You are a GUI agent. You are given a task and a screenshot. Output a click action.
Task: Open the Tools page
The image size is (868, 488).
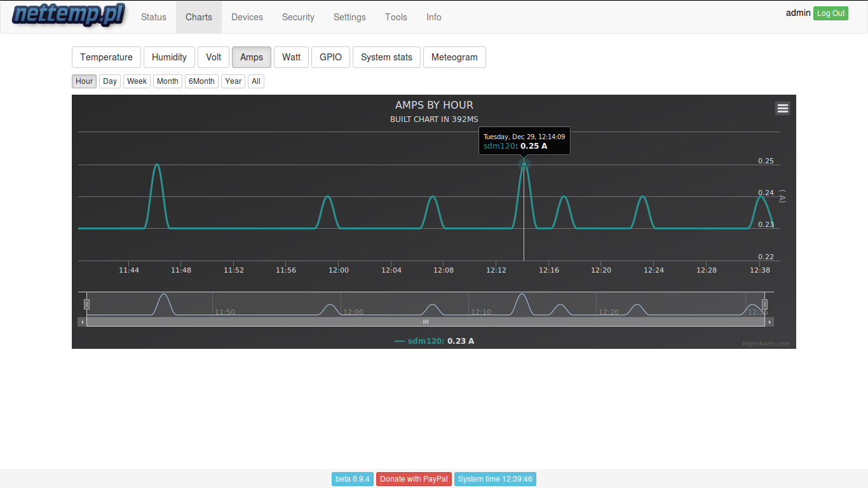[396, 17]
